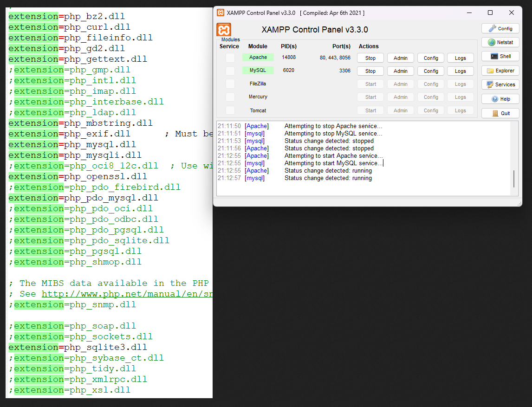The image size is (532, 407).
Task: View the MySQL Logs
Action: coord(460,71)
